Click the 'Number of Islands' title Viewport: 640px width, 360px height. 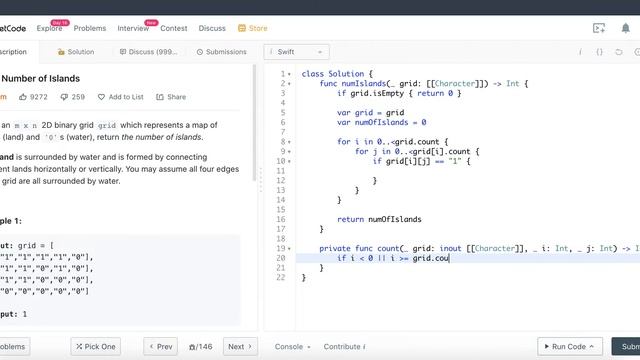click(41, 78)
